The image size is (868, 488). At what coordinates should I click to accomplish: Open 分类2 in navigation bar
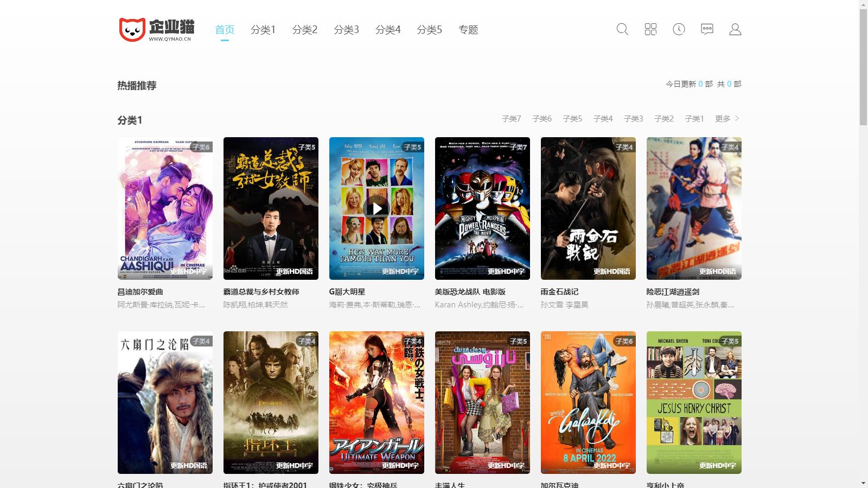305,30
